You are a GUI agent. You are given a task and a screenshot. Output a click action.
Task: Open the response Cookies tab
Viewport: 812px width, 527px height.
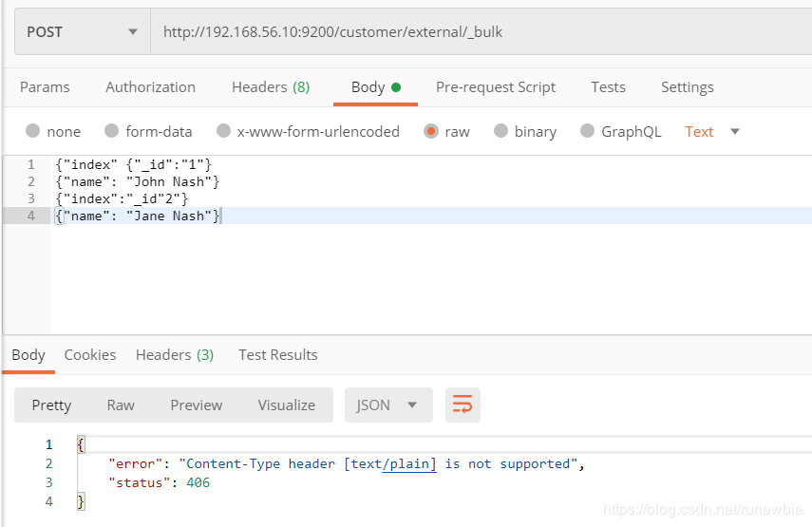point(90,355)
